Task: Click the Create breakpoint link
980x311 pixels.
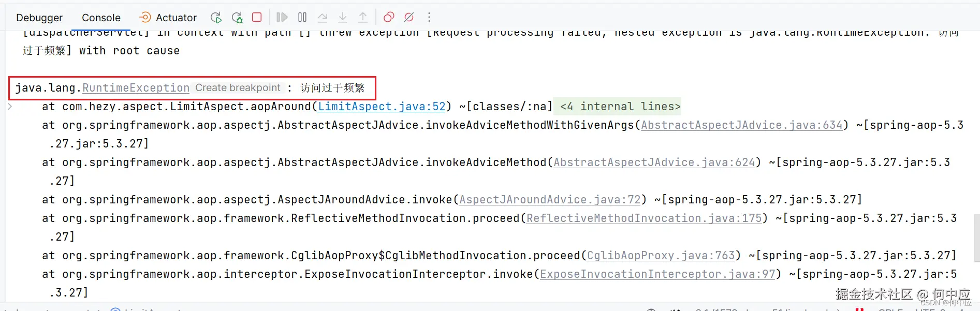Action: [238, 88]
